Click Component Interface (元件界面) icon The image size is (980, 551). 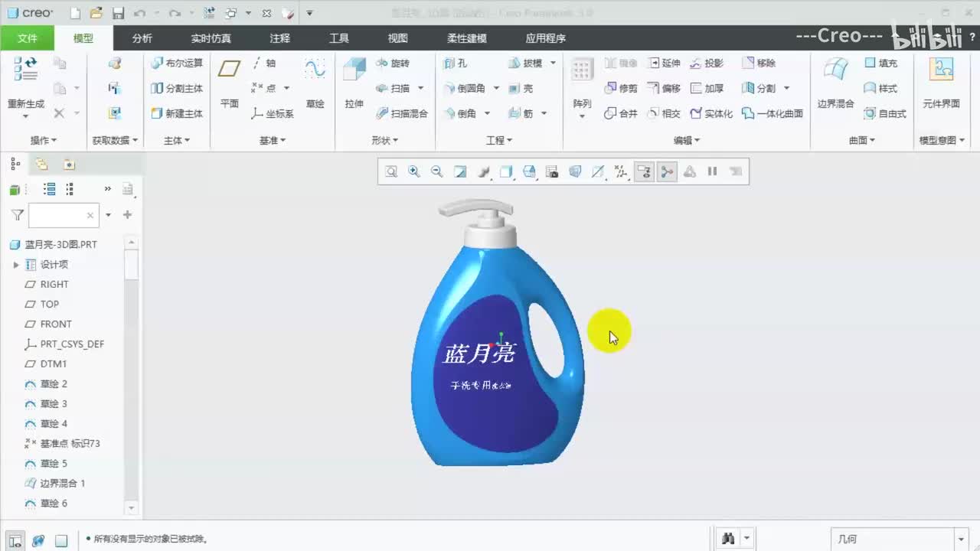click(x=941, y=84)
